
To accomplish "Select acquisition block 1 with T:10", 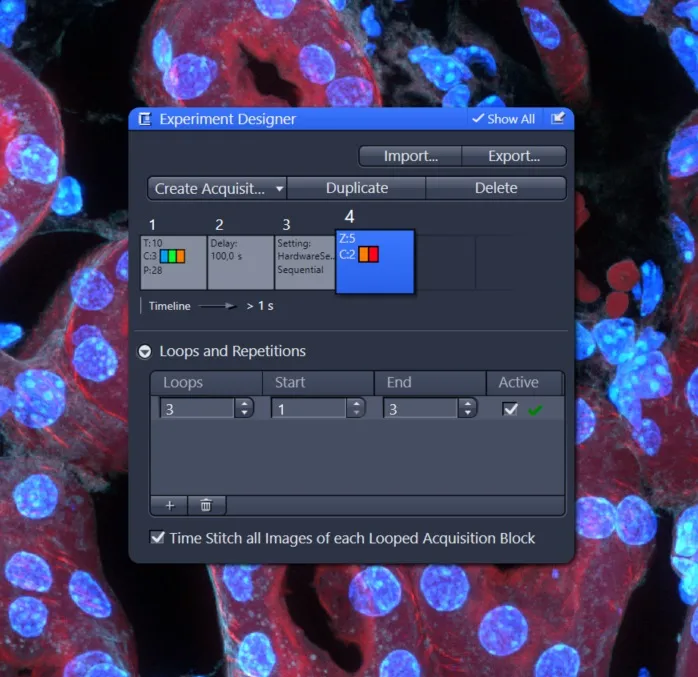I will click(x=174, y=263).
